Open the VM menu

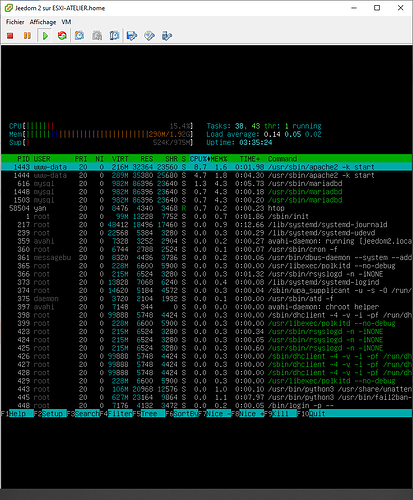pos(66,22)
